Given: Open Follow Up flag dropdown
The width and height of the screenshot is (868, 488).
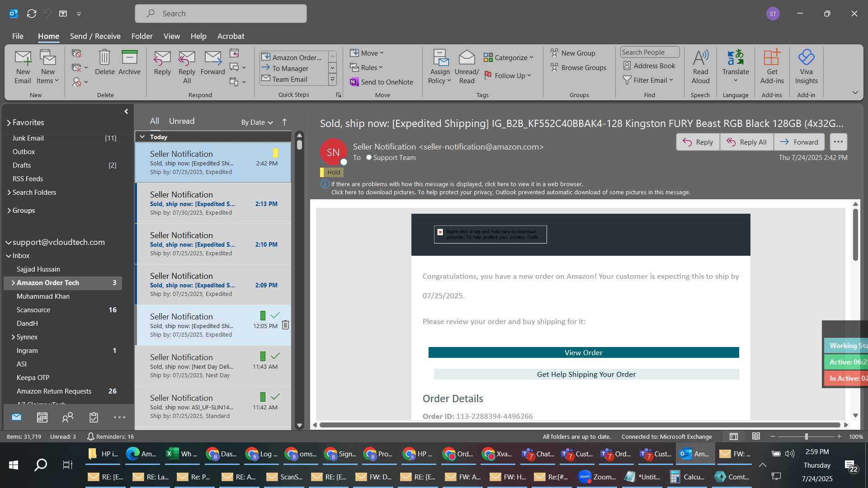Looking at the screenshot, I should pos(508,75).
